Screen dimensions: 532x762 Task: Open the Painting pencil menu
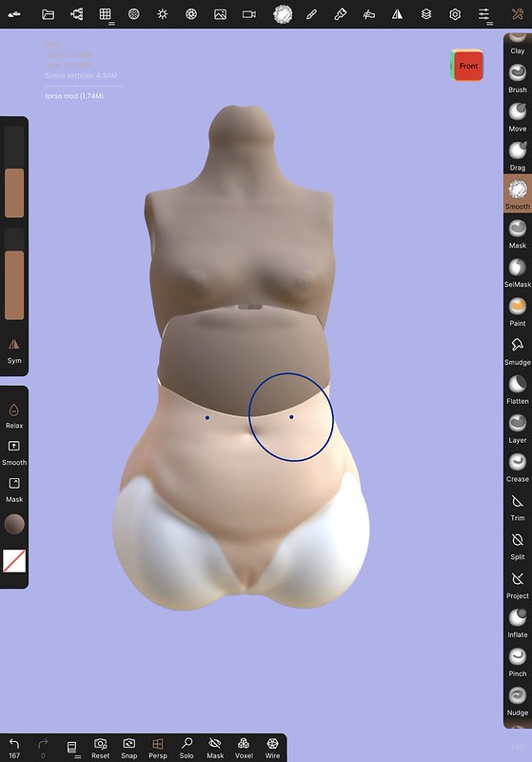coord(311,14)
